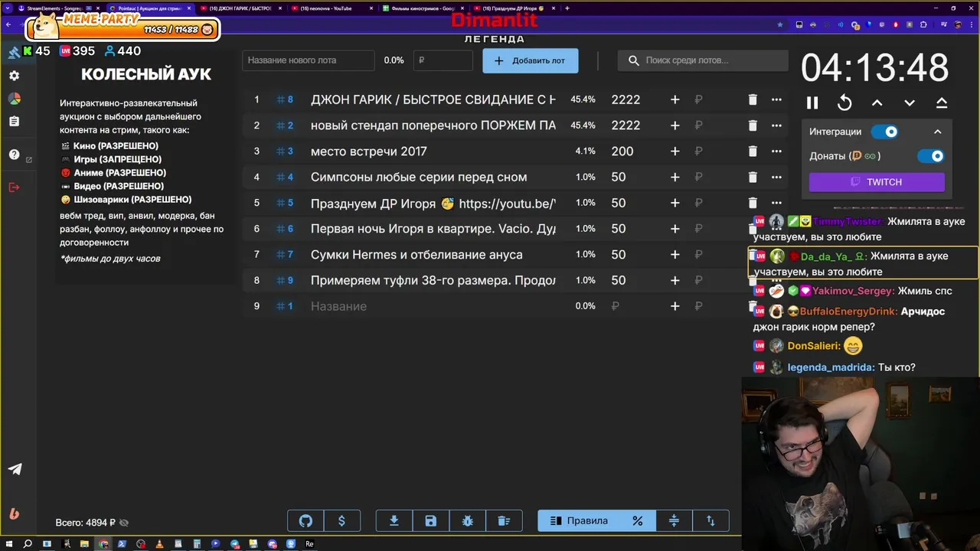Image resolution: width=980 pixels, height=551 pixels.
Task: Hide the total amount with the eye icon
Action: pyautogui.click(x=124, y=523)
